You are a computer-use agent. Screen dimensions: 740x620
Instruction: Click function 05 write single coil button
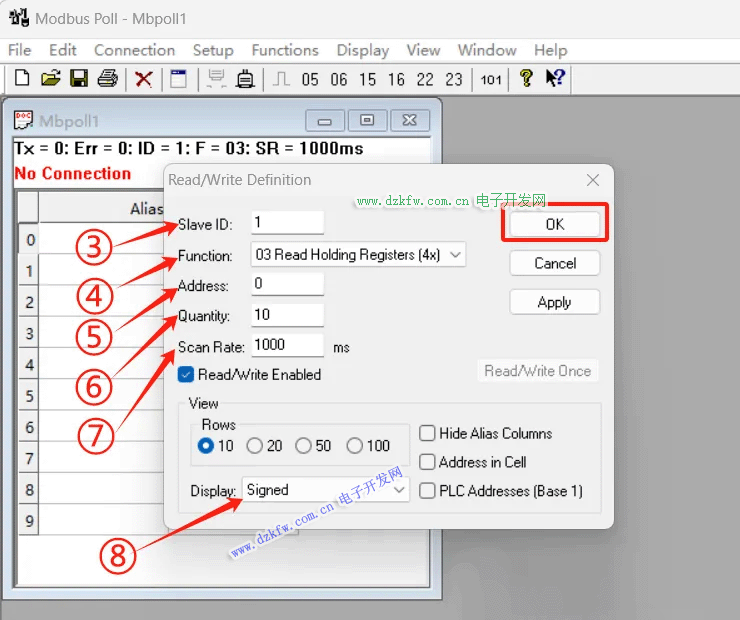310,79
